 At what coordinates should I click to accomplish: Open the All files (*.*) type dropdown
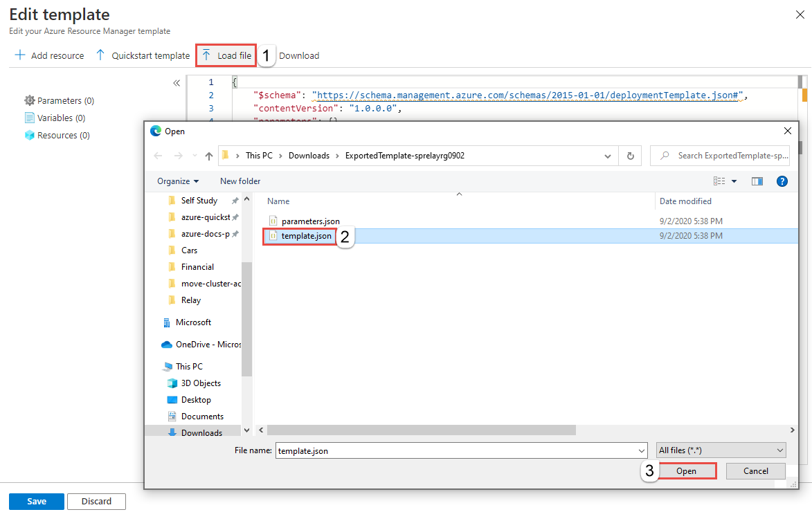point(721,450)
